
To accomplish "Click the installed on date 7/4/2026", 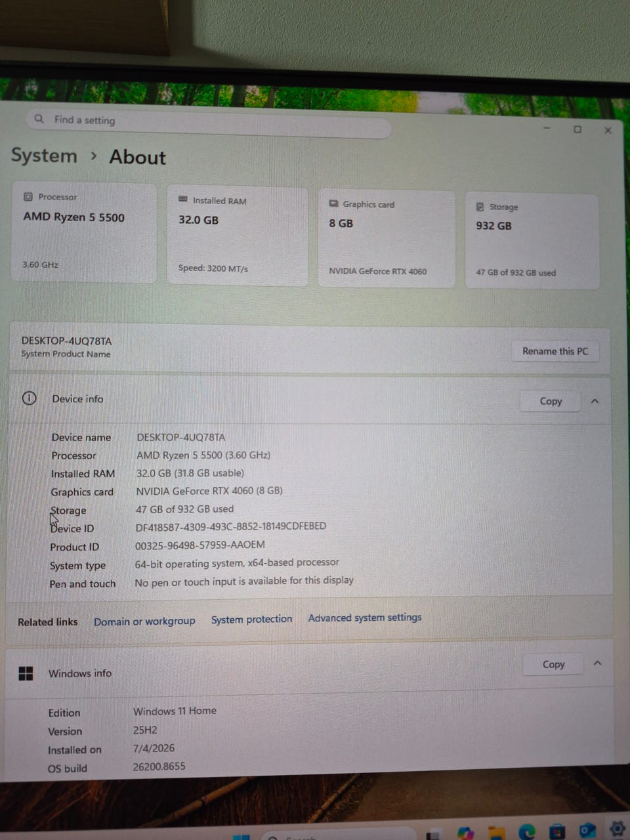I will pyautogui.click(x=154, y=748).
